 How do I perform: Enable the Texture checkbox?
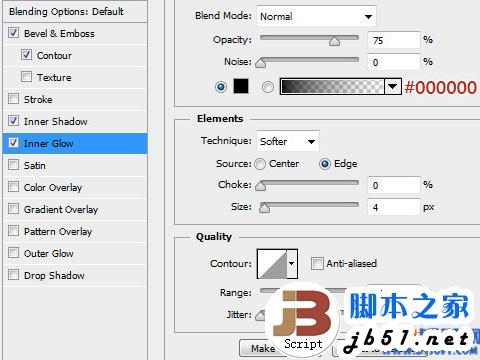click(x=26, y=77)
